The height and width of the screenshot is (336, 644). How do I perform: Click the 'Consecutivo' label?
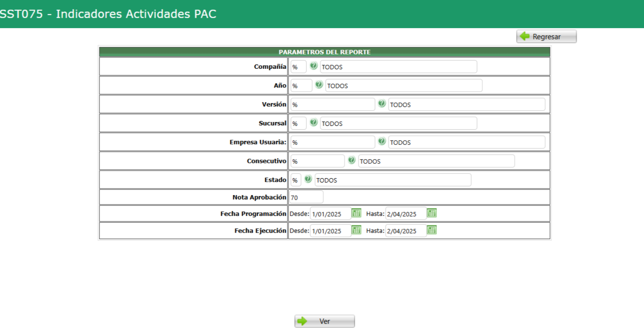tap(266, 161)
